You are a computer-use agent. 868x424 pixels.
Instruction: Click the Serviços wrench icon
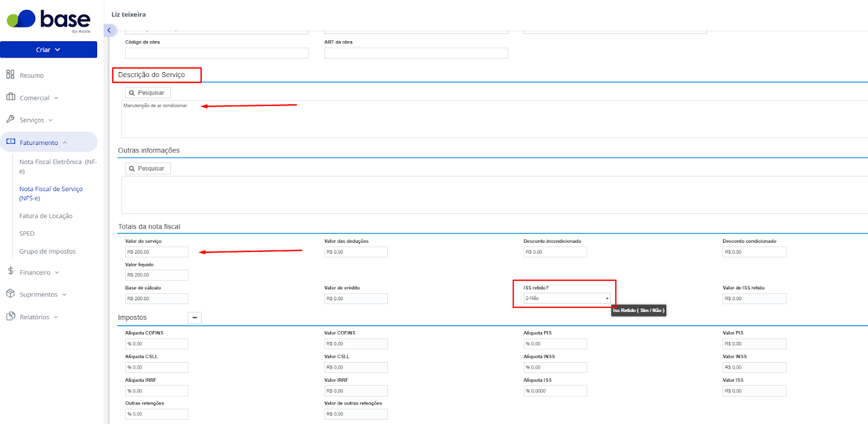[x=10, y=119]
